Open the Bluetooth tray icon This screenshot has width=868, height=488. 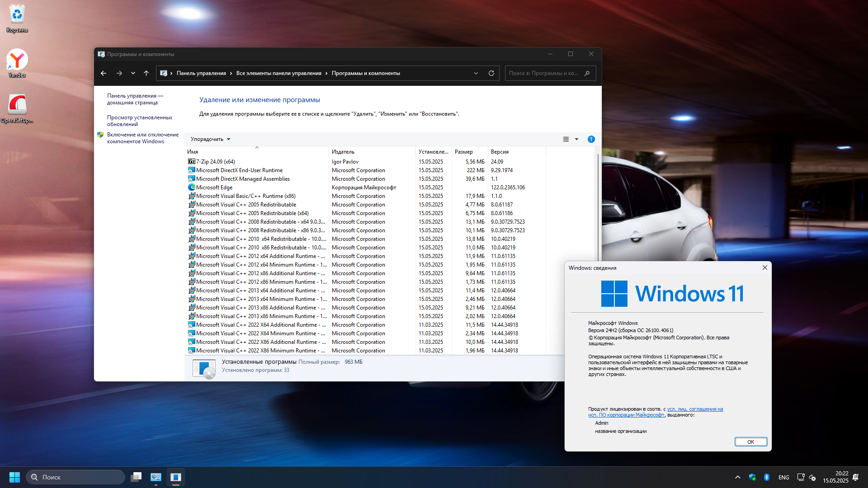[767, 477]
